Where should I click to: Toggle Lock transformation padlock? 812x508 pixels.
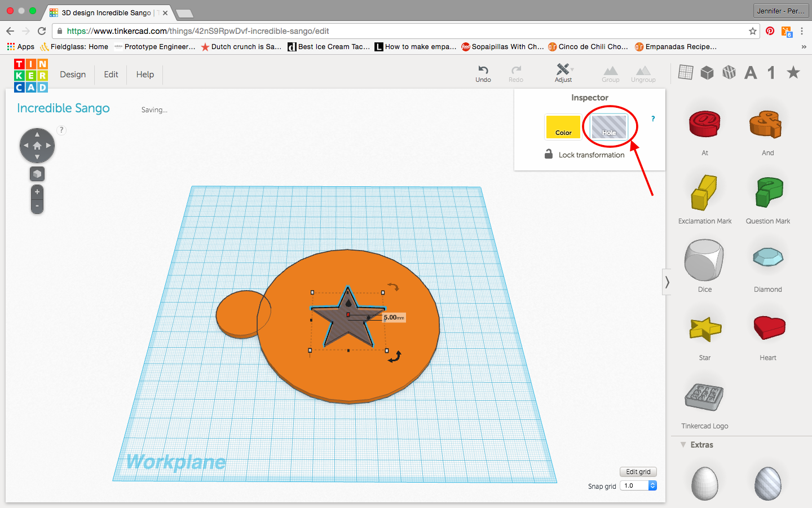[x=548, y=154]
